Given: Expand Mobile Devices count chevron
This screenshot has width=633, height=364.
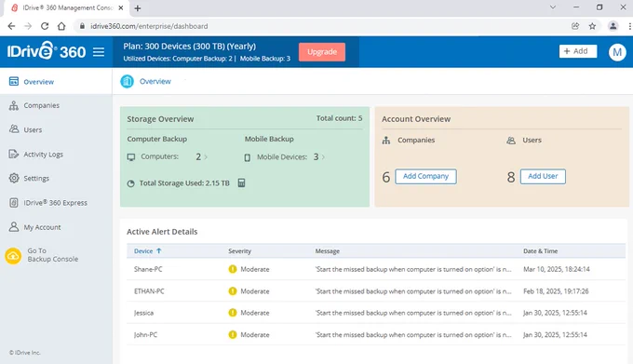Looking at the screenshot, I should click(x=323, y=157).
